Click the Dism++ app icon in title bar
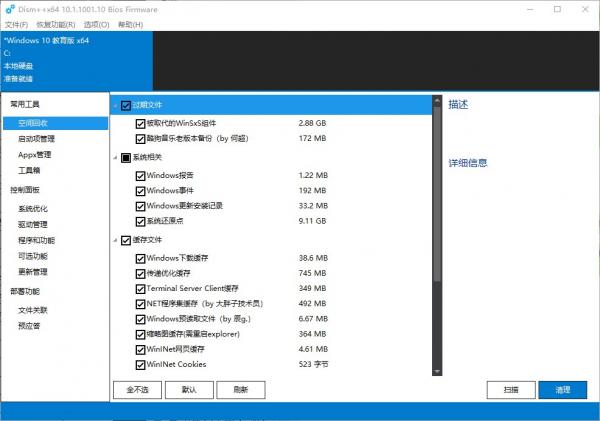Viewport: 600px width, 421px height. click(10, 9)
